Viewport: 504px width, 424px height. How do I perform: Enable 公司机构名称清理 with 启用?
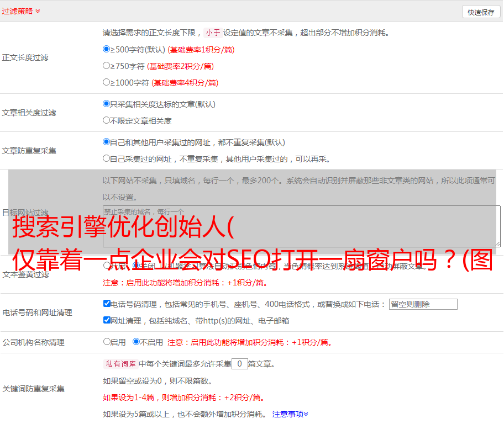pos(107,342)
